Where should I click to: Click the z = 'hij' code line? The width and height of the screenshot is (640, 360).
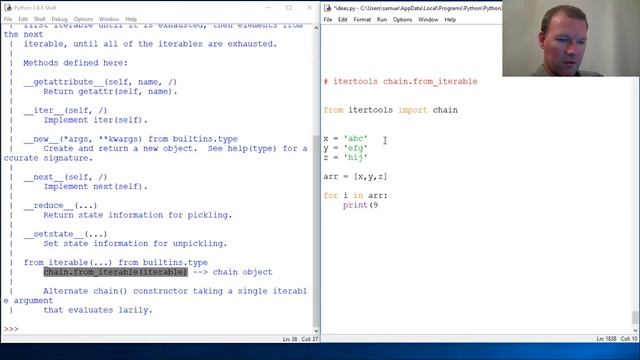pos(345,157)
